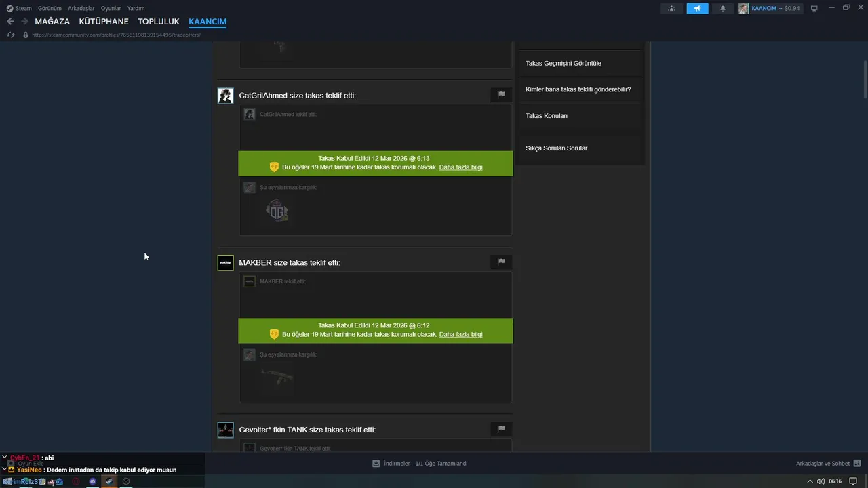Click small avatar beside MAKBER teklif etti
The image size is (868, 488).
pos(250,281)
